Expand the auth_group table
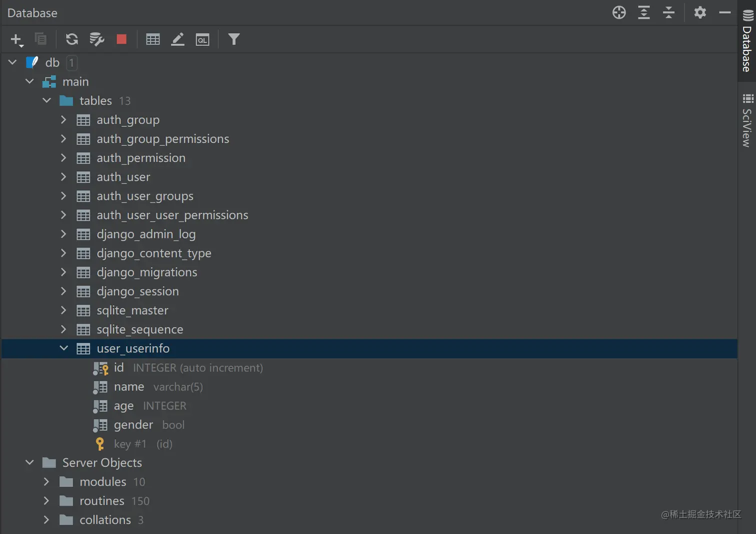This screenshot has width=756, height=534. [63, 119]
